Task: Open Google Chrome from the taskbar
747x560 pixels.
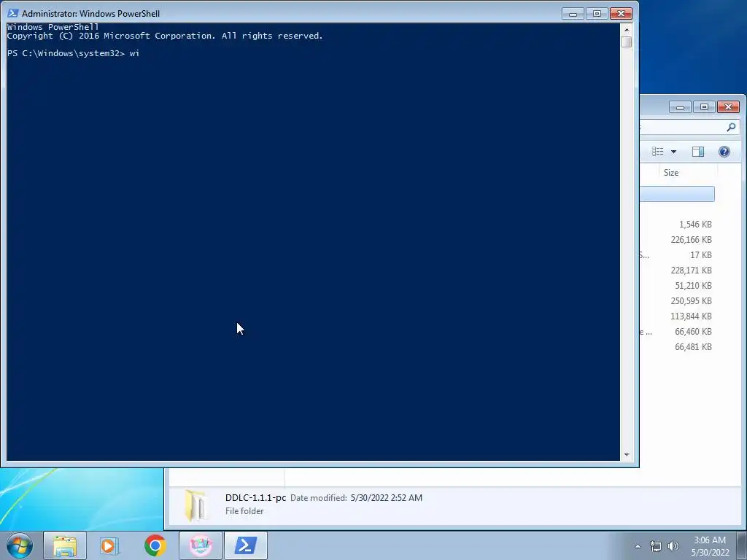Action: tap(155, 545)
